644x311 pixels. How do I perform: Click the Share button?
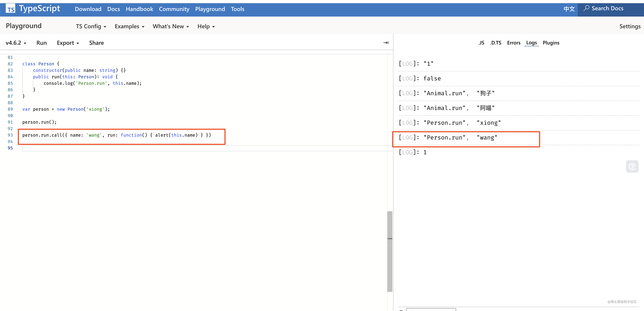pyautogui.click(x=96, y=43)
